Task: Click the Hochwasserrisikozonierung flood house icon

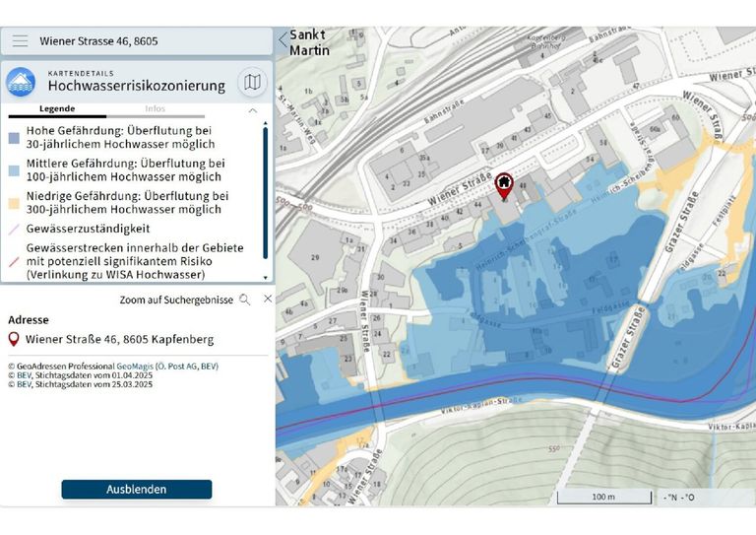Action: (x=21, y=82)
